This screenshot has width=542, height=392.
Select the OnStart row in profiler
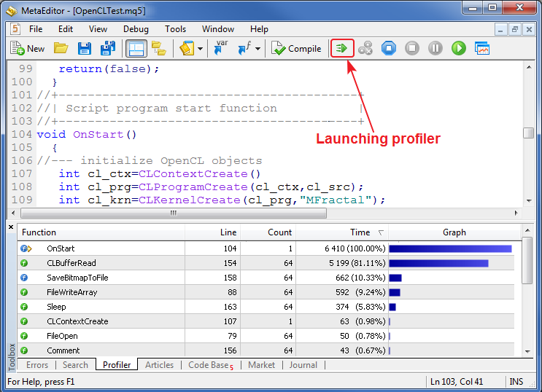coord(266,248)
